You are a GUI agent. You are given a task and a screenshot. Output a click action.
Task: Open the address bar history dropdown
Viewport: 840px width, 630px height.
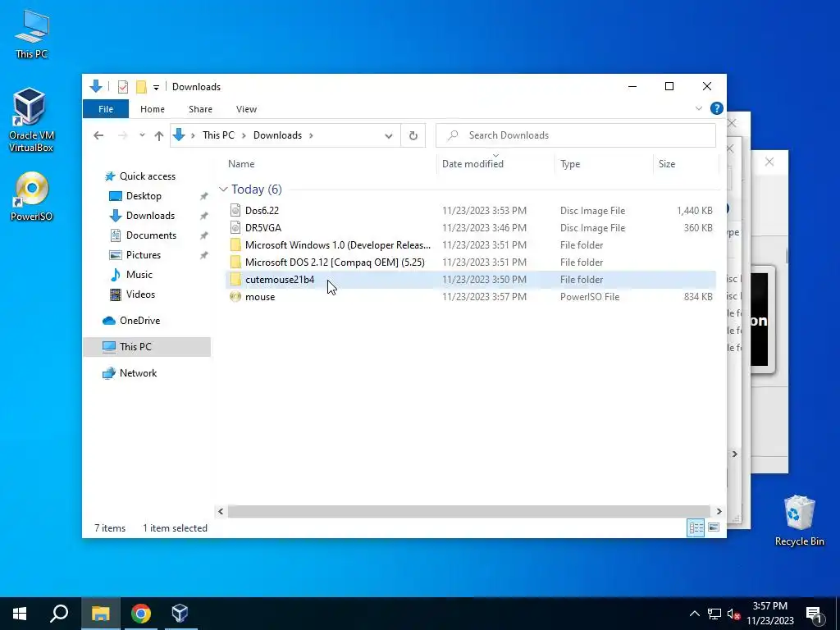388,135
